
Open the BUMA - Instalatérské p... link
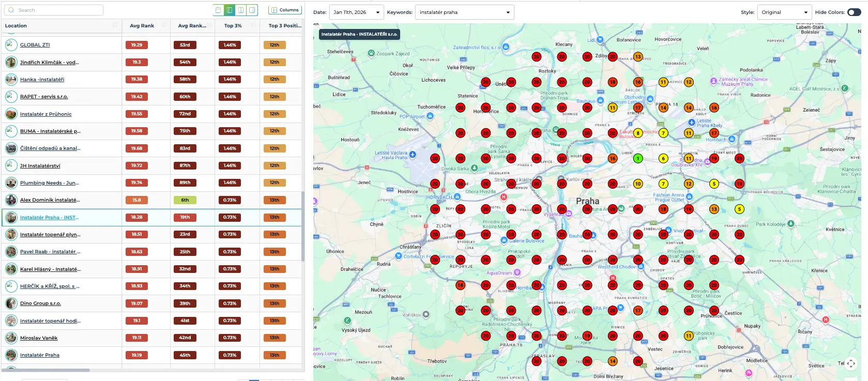click(50, 131)
